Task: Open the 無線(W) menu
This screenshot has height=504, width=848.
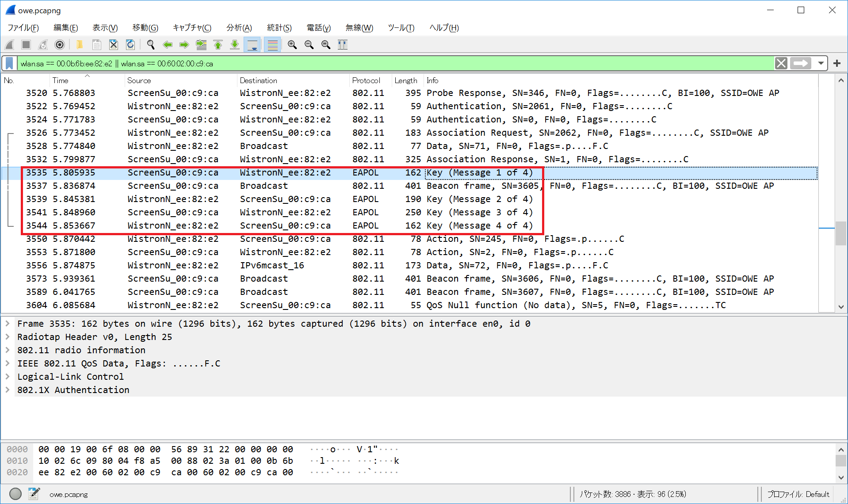Action: [x=359, y=28]
